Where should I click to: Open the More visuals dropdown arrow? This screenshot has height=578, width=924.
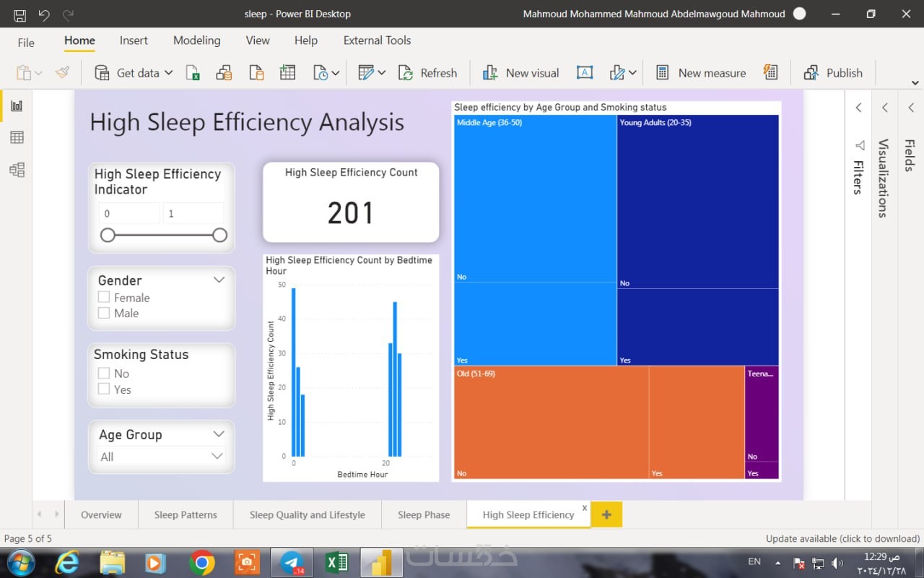[x=632, y=73]
